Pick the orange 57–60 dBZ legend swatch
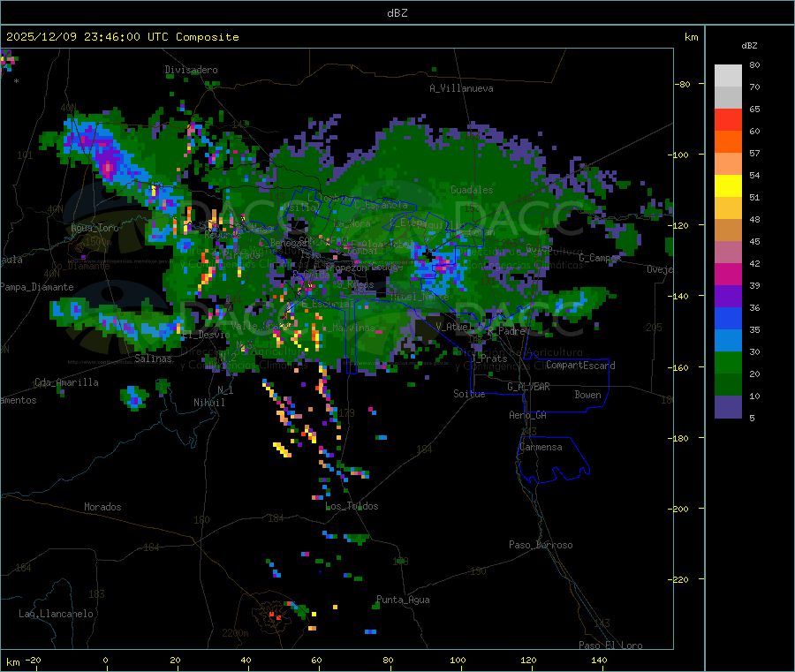Viewport: 795px width, 672px height. [728, 142]
